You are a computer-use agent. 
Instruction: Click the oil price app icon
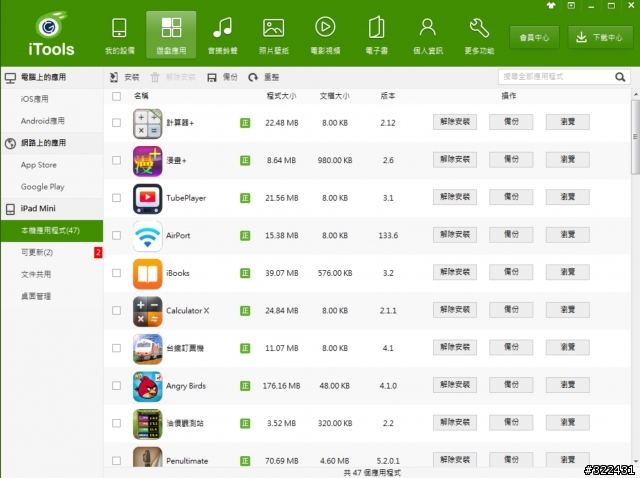coord(147,424)
